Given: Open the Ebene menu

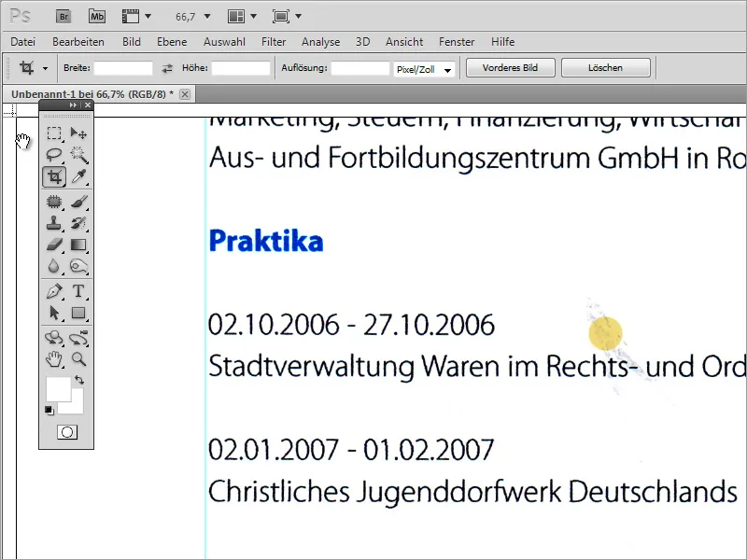Looking at the screenshot, I should (172, 42).
